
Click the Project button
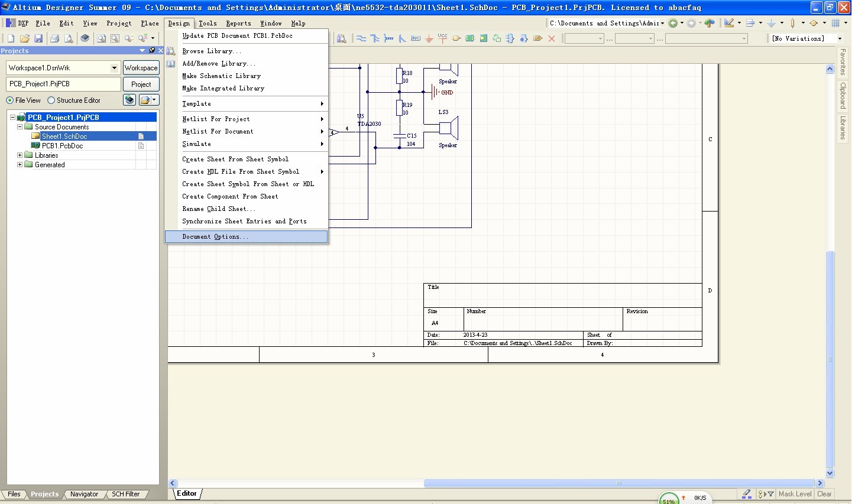(141, 84)
